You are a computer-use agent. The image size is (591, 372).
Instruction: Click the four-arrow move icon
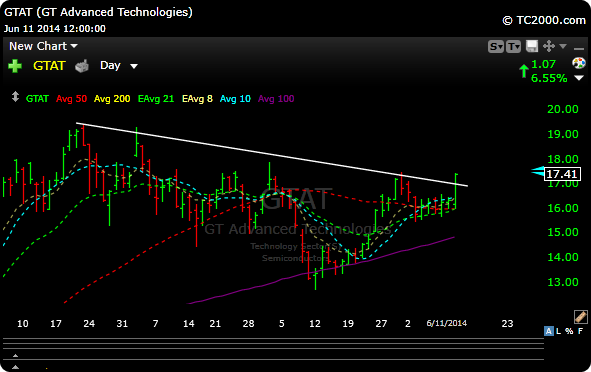point(549,46)
